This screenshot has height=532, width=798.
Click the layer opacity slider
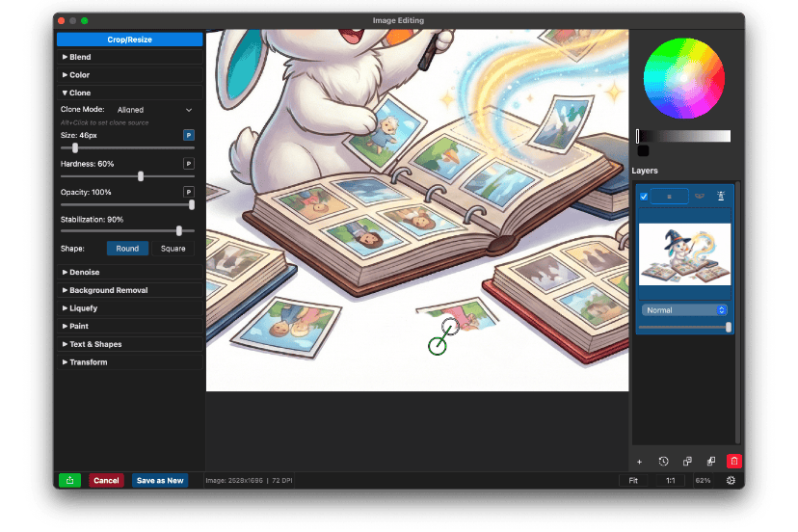pos(684,328)
